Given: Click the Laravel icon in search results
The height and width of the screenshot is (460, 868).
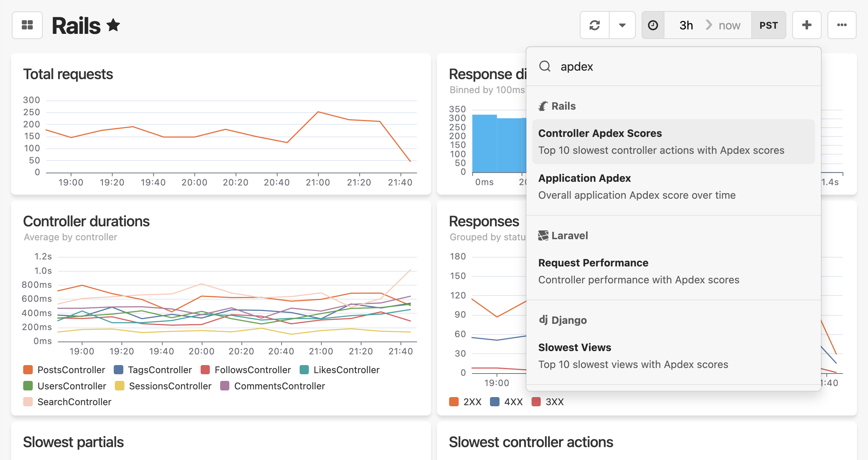Looking at the screenshot, I should 543,235.
